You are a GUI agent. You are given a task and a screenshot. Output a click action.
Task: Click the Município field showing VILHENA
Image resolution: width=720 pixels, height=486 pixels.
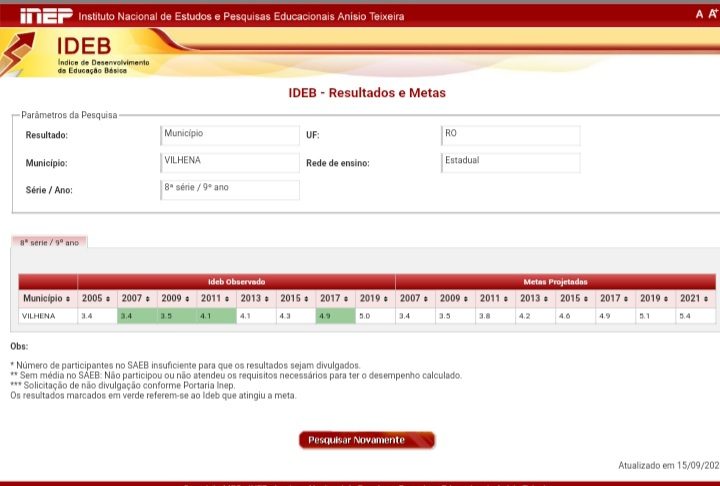(230, 162)
